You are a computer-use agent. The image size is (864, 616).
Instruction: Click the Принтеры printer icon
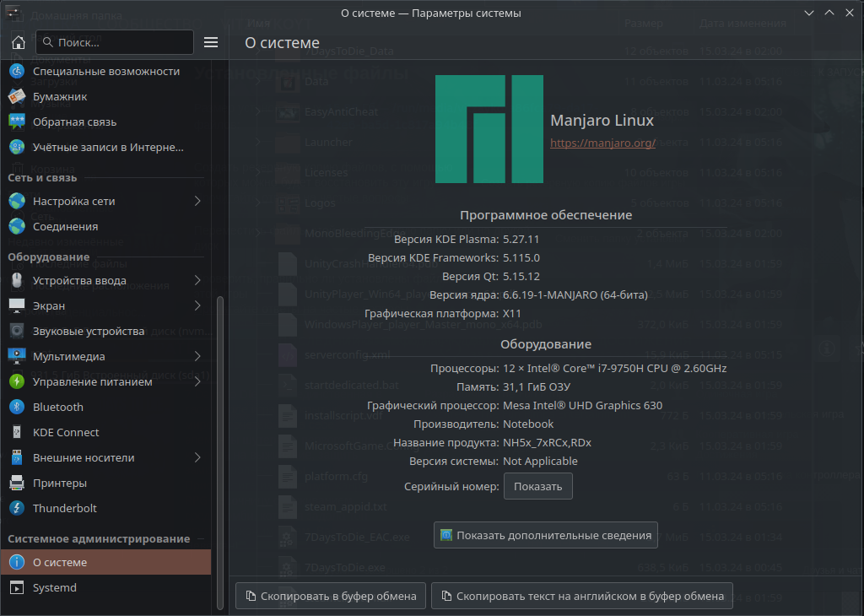(17, 484)
